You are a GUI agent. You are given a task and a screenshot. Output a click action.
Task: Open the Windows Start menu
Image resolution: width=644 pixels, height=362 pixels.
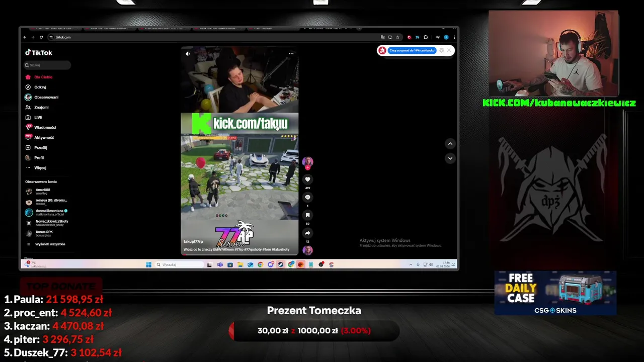[x=148, y=264]
